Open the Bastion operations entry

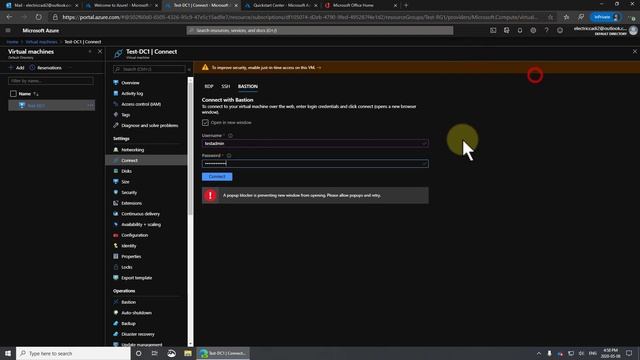[x=128, y=302]
